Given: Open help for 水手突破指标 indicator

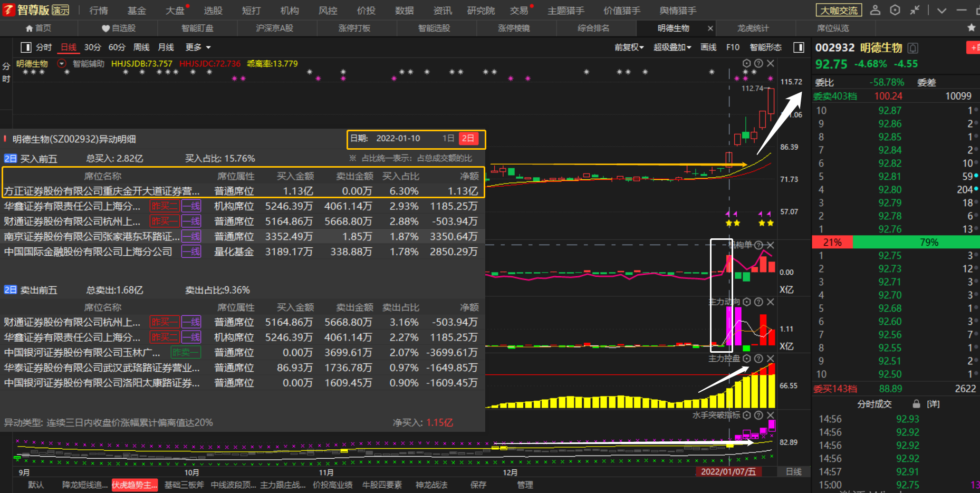Looking at the screenshot, I should tap(758, 415).
